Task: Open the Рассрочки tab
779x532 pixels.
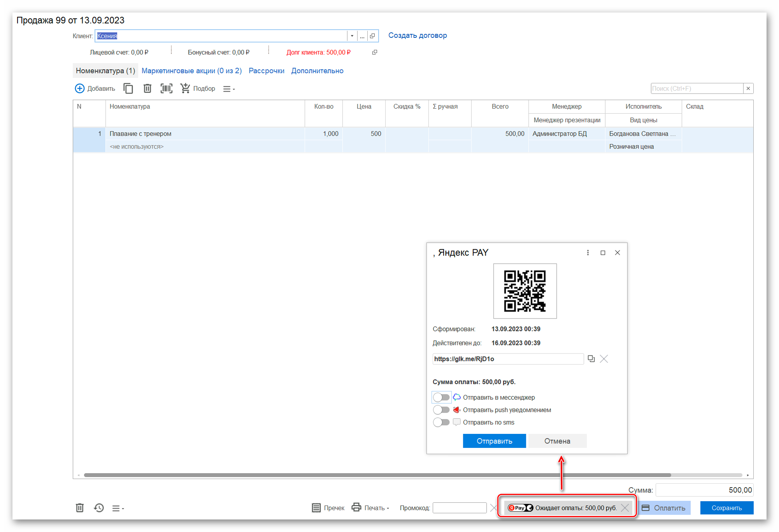Action: (x=266, y=71)
